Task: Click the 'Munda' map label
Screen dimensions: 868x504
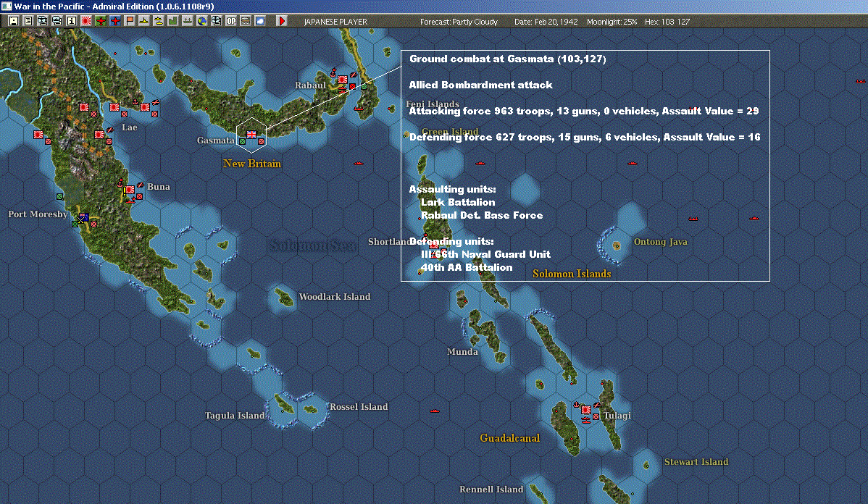Action: point(462,352)
